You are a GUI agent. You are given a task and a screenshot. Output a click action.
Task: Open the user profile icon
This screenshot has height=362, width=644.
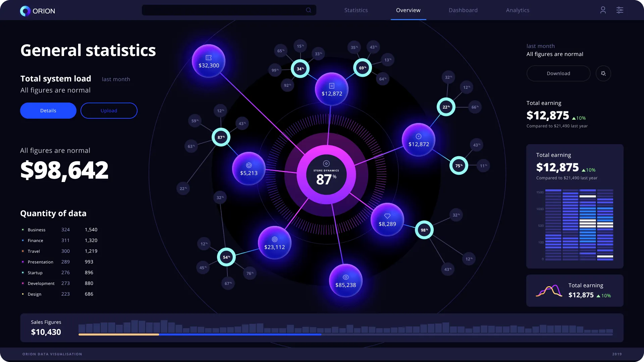[603, 10]
